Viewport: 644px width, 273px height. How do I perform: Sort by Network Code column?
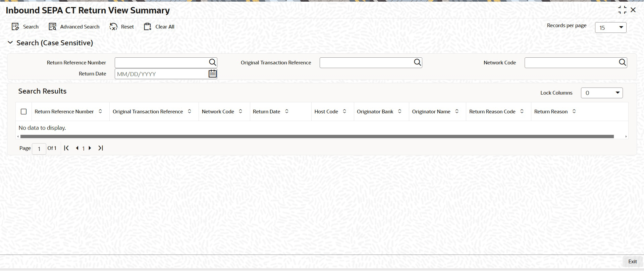[240, 111]
